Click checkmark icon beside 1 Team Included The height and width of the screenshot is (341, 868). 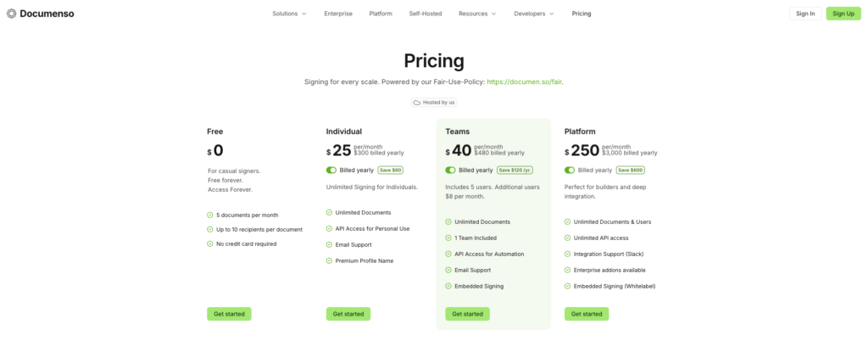(448, 238)
